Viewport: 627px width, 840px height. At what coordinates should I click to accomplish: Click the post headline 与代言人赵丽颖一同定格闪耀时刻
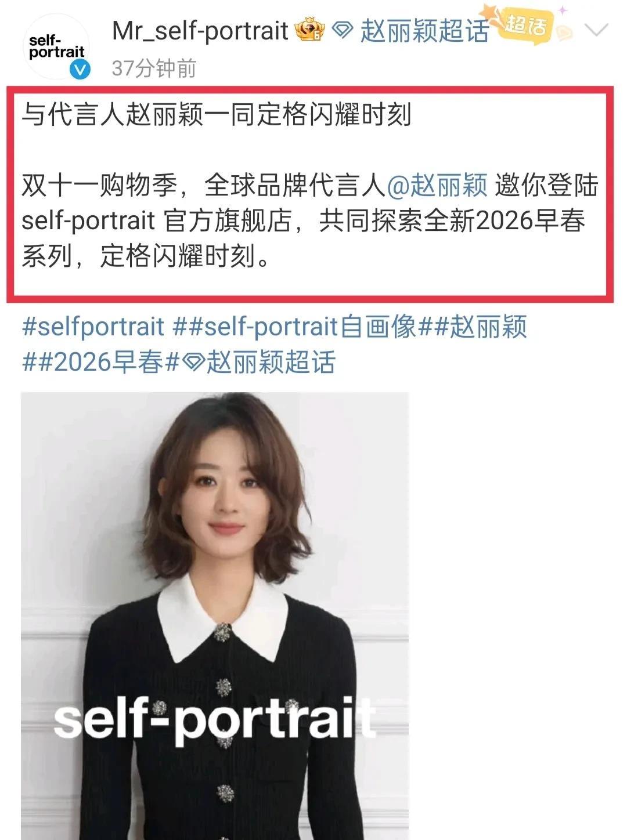coord(217,114)
